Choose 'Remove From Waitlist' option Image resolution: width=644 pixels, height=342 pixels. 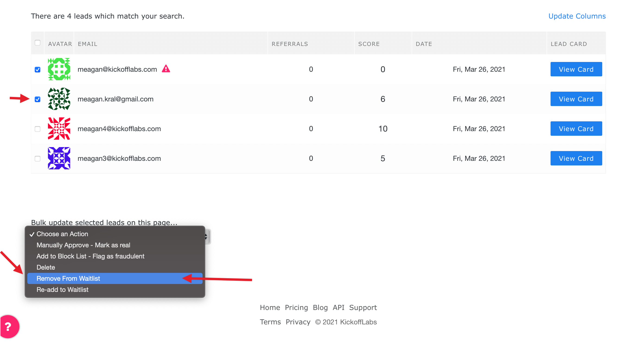[115, 278]
